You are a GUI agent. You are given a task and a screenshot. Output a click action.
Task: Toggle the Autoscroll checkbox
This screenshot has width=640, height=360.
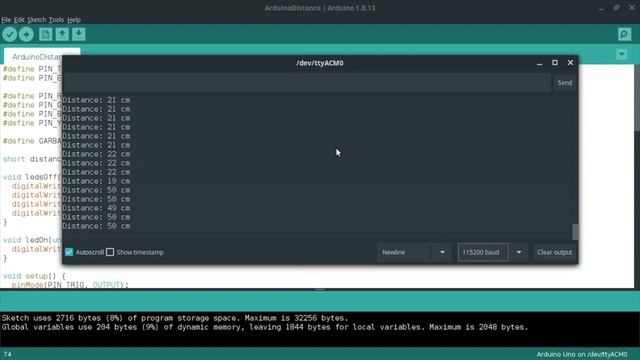(x=69, y=252)
